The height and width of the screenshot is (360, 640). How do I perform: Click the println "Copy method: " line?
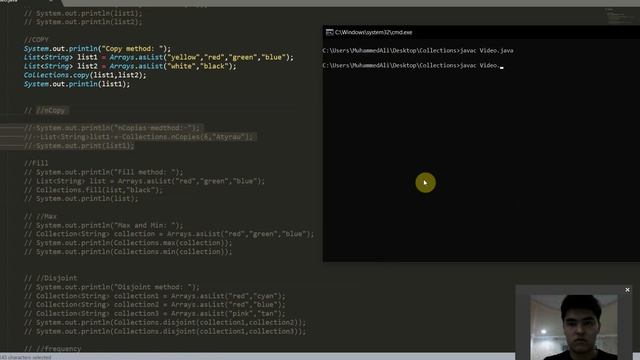98,49
